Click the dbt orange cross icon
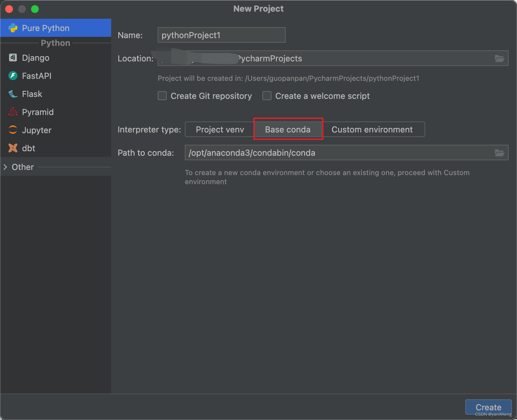The image size is (517, 420). [13, 148]
